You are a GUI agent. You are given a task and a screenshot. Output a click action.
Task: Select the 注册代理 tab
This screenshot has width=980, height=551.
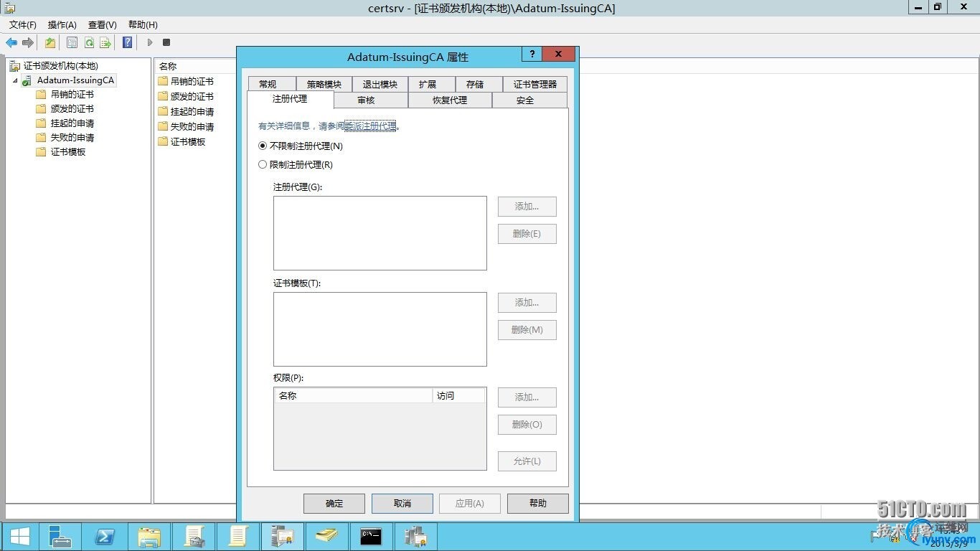coord(290,99)
